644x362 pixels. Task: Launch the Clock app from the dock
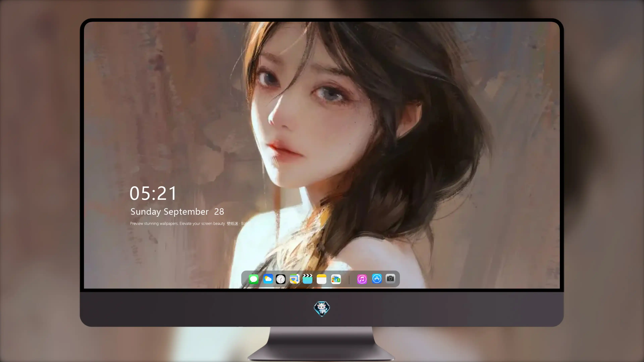(281, 279)
